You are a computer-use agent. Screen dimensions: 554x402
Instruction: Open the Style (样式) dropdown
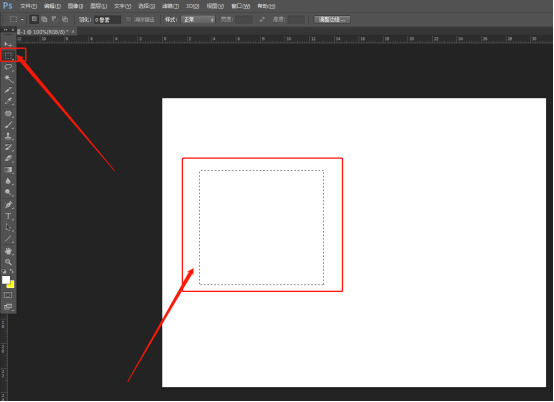coord(198,19)
